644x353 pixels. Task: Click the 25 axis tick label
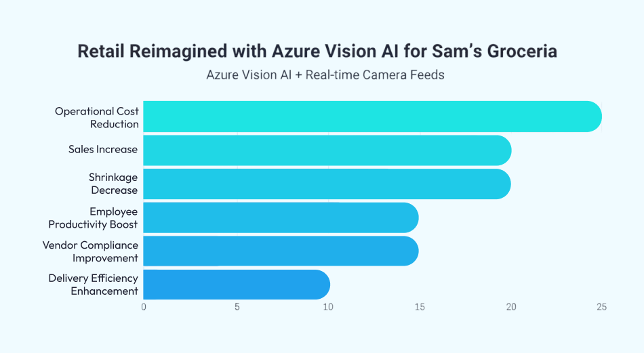tap(601, 307)
